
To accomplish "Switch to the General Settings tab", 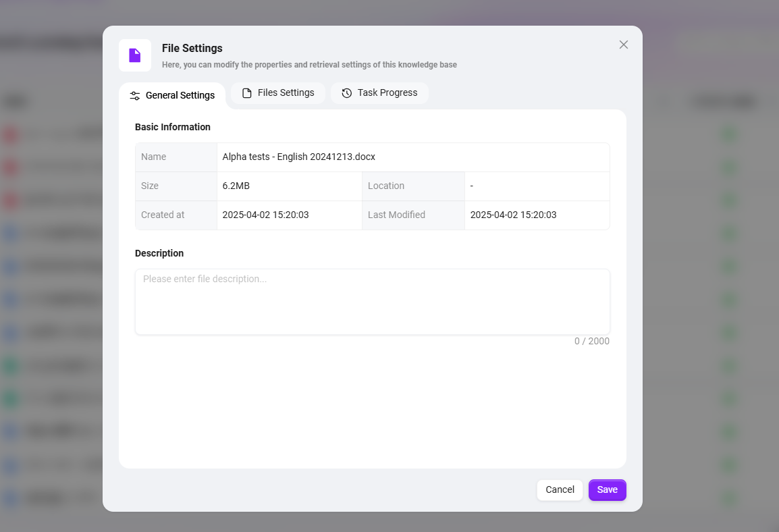I will pos(172,95).
